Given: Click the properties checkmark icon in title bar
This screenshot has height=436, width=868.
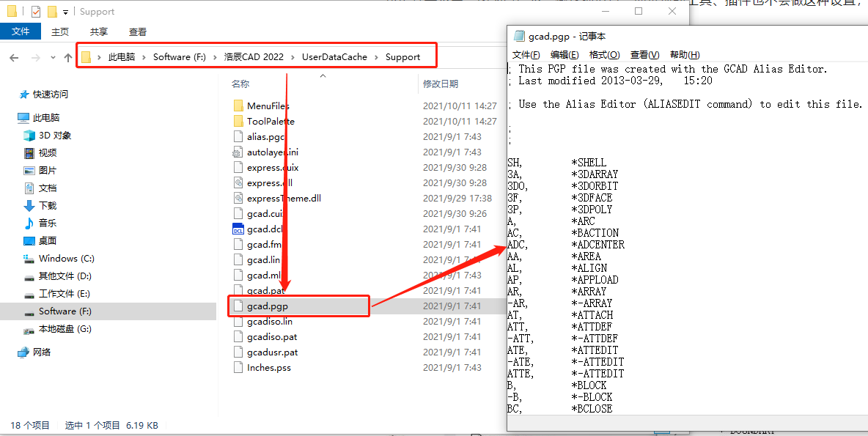Looking at the screenshot, I should pos(36,11).
